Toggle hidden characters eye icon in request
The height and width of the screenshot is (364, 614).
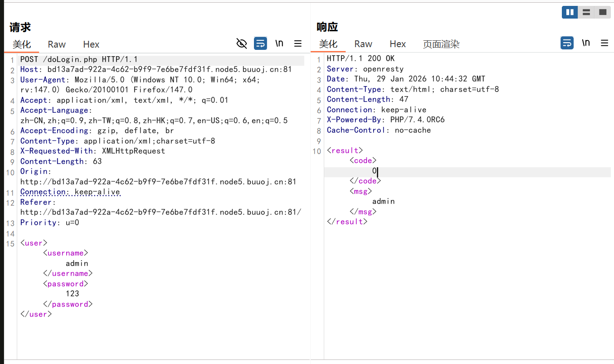click(242, 44)
